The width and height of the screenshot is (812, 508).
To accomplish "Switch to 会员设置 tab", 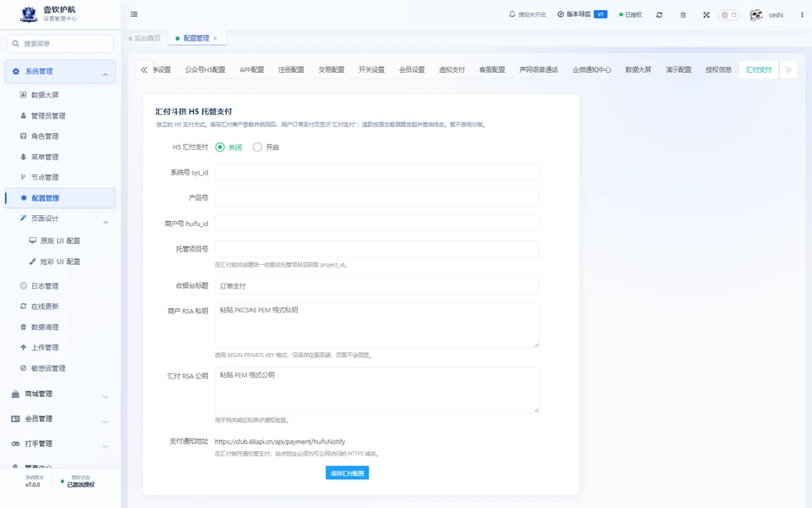I will (412, 69).
